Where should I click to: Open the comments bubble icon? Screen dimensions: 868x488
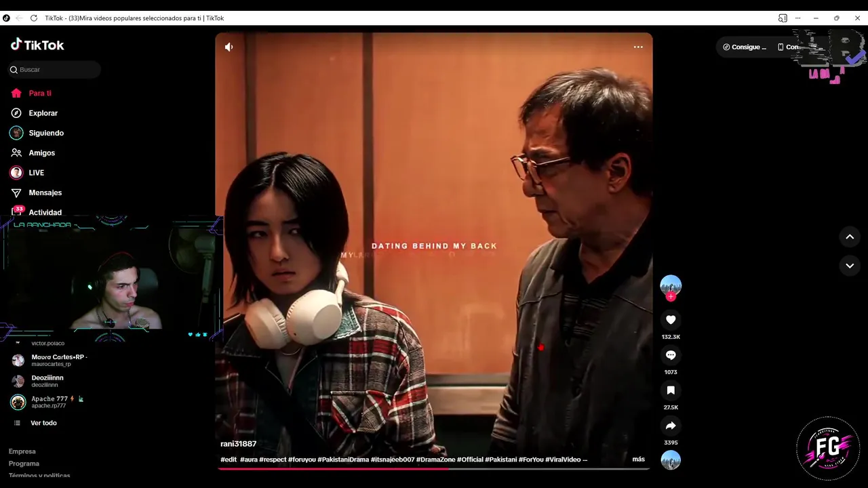(x=671, y=355)
